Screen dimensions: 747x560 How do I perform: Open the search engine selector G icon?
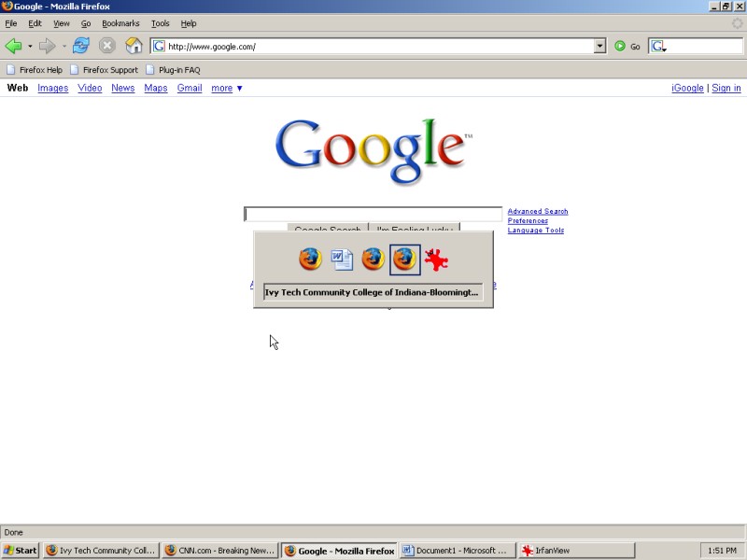(658, 46)
